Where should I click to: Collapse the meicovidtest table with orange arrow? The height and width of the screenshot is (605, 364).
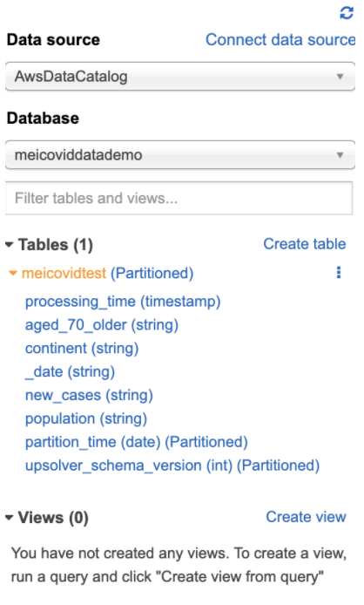click(x=13, y=274)
